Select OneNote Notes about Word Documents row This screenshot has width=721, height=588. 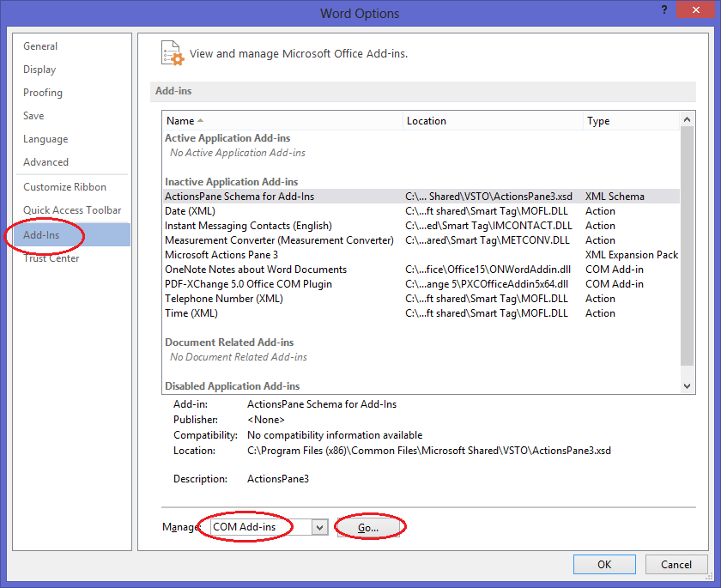[x=421, y=270]
